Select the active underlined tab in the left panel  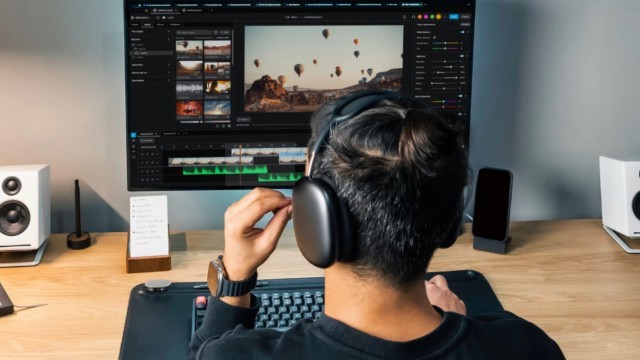click(x=147, y=24)
